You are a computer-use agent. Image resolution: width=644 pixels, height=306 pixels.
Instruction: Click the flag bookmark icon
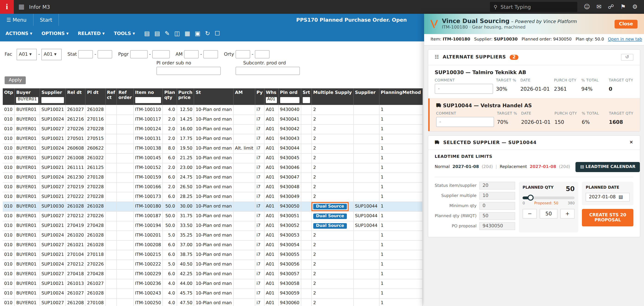point(623,7)
